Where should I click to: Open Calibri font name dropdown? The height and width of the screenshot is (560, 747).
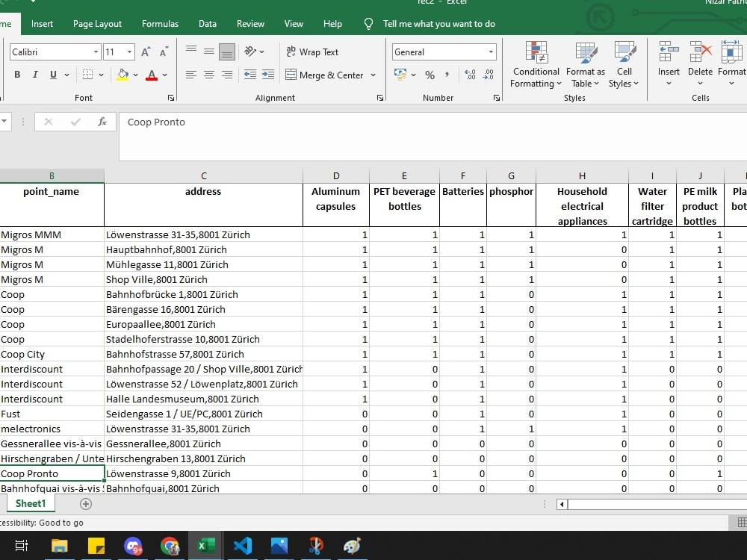96,52
